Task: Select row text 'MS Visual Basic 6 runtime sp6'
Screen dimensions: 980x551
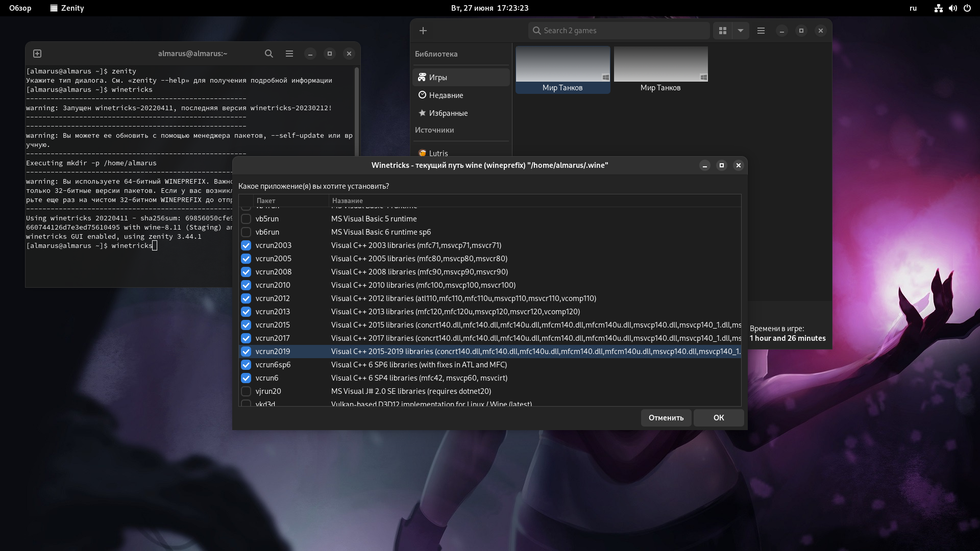Action: pos(381,232)
